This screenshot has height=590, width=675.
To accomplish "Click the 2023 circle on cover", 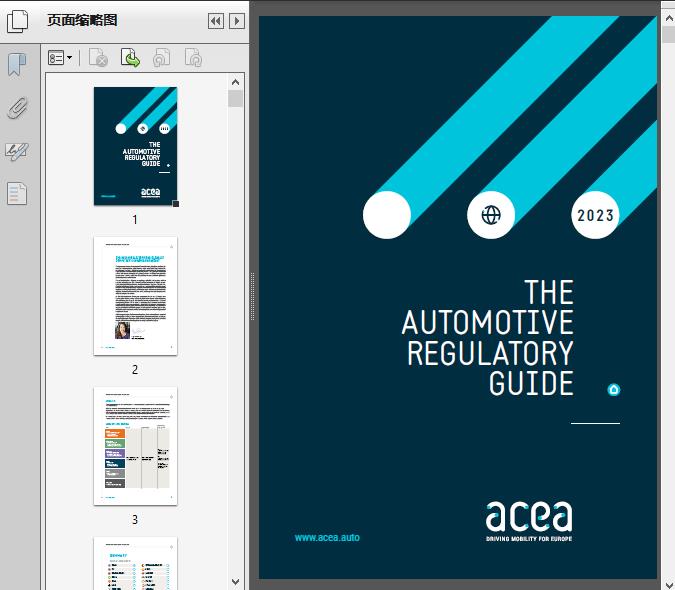I will point(595,215).
